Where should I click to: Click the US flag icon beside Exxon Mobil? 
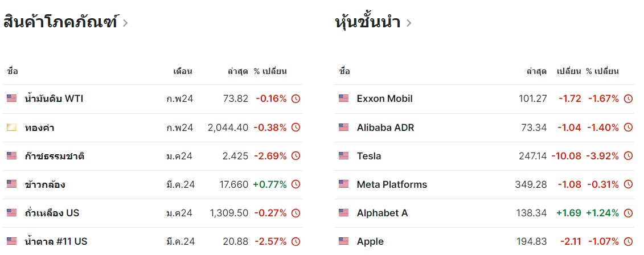click(343, 98)
